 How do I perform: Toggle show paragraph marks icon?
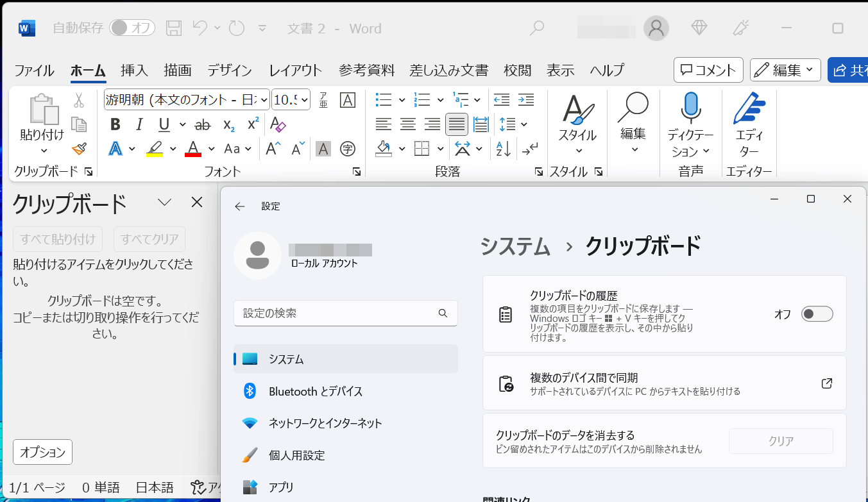click(x=530, y=149)
